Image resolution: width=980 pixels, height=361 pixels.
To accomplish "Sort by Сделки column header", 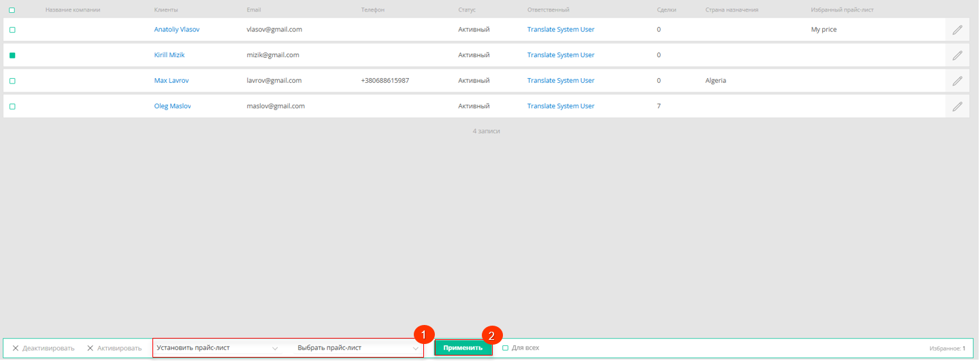I will coord(667,10).
